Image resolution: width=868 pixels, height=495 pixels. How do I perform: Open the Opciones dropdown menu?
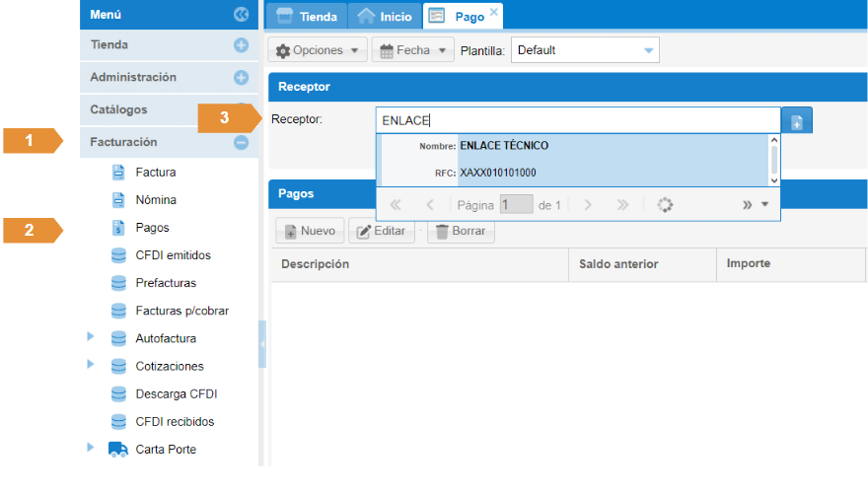tap(317, 50)
